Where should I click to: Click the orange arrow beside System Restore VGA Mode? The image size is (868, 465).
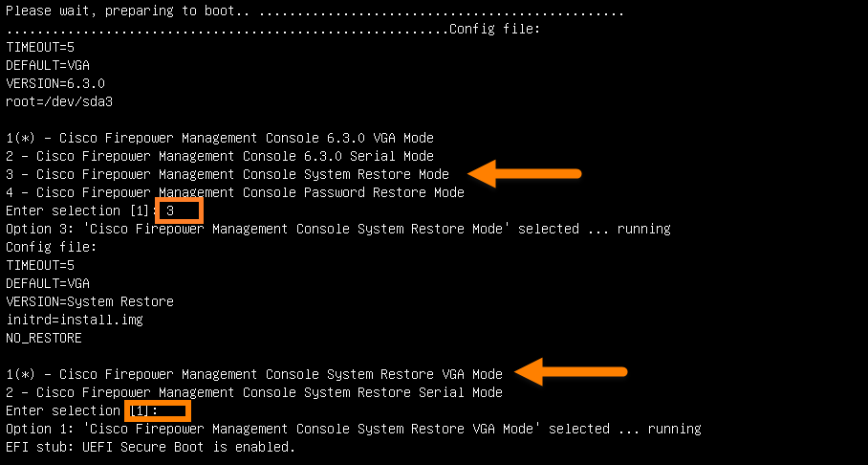pos(570,371)
